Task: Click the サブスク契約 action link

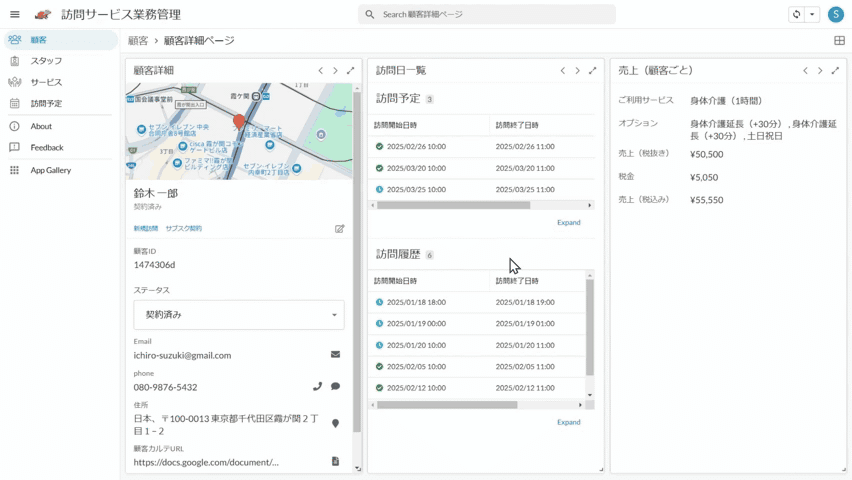Action: pos(184,229)
